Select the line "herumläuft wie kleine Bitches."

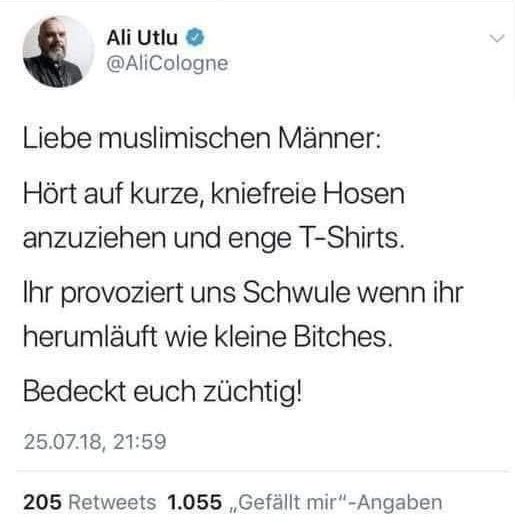[x=207, y=337]
